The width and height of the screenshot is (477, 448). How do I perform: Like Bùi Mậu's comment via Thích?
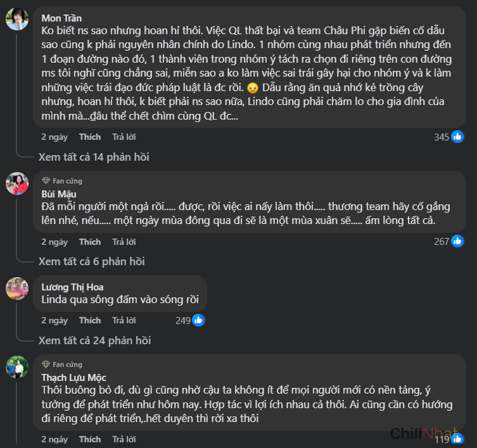pos(90,242)
